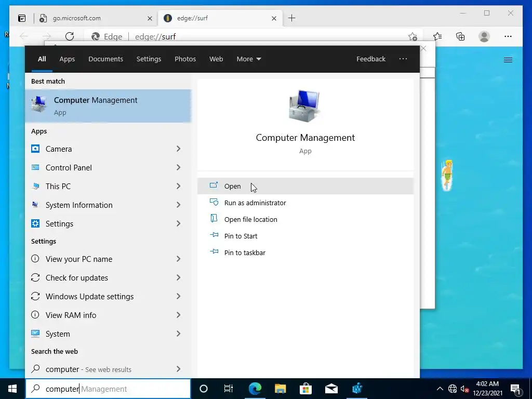Open the Windows Start menu
The width and height of the screenshot is (532, 399).
pos(12,389)
